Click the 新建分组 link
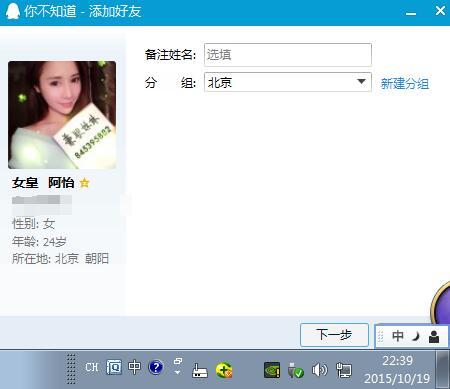The height and width of the screenshot is (389, 450). click(x=405, y=83)
